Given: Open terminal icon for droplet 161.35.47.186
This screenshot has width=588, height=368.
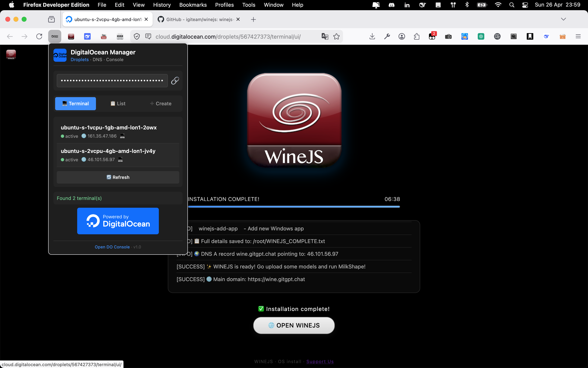Looking at the screenshot, I should [x=122, y=136].
